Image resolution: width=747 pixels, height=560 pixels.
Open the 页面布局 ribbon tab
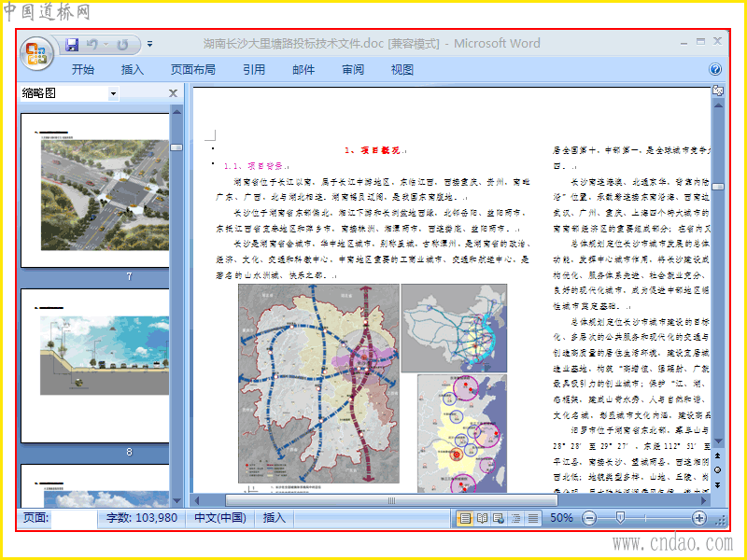[193, 70]
